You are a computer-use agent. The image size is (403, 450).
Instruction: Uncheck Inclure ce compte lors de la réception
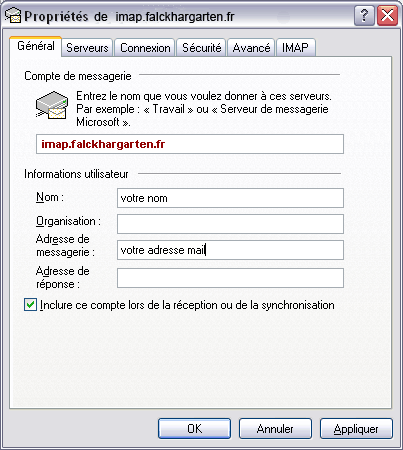pos(30,305)
